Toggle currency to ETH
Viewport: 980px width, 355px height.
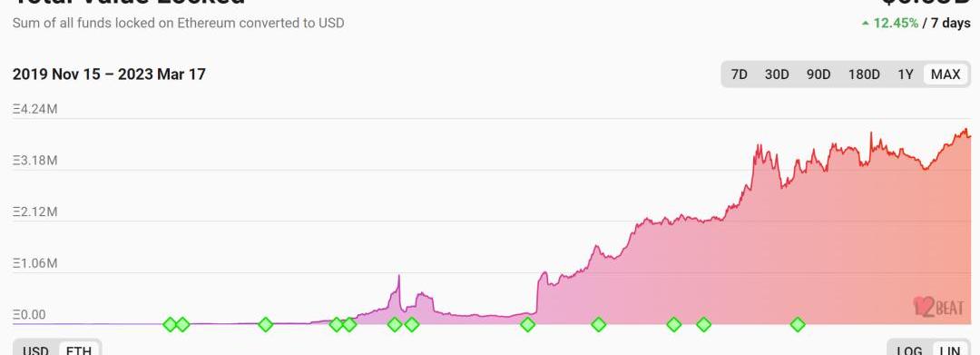click(79, 350)
